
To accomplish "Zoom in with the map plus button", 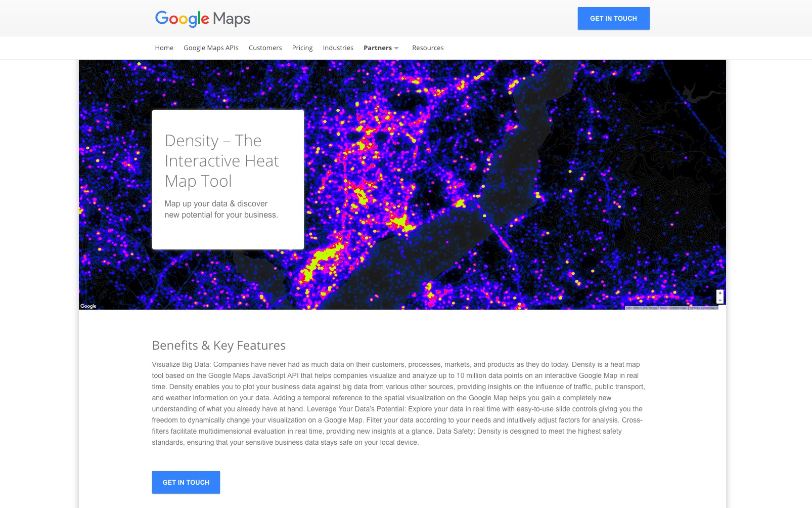I will [720, 293].
